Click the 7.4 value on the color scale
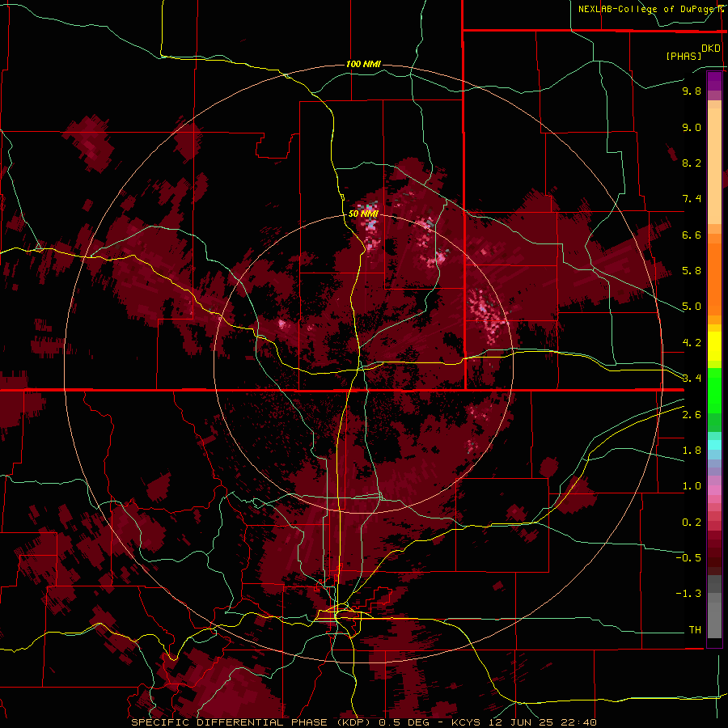The width and height of the screenshot is (728, 728). tap(692, 199)
